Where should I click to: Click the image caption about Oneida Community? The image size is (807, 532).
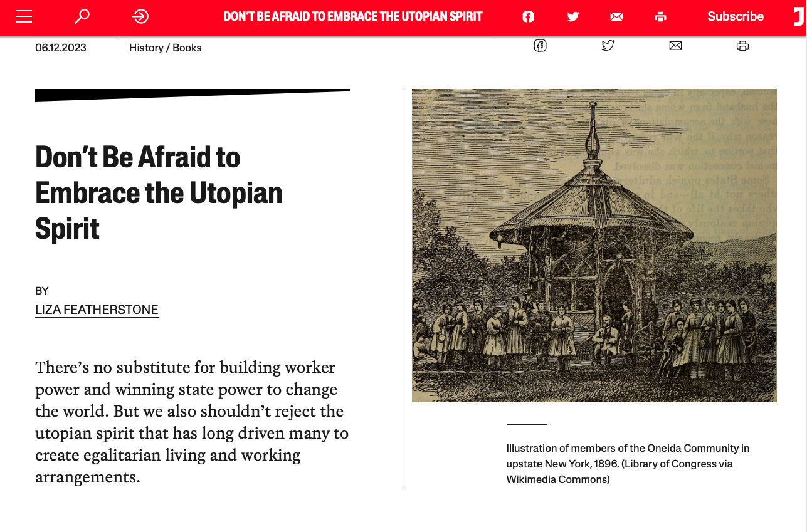coord(628,464)
